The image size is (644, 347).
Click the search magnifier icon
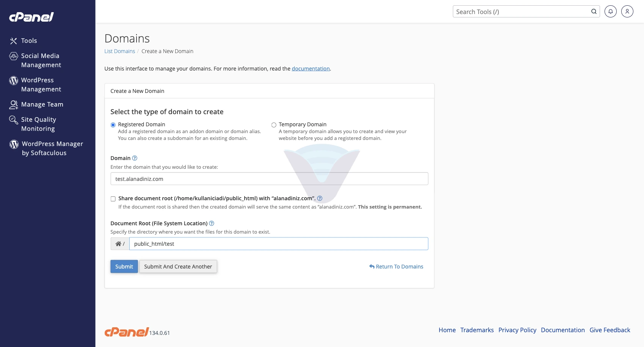click(x=594, y=11)
